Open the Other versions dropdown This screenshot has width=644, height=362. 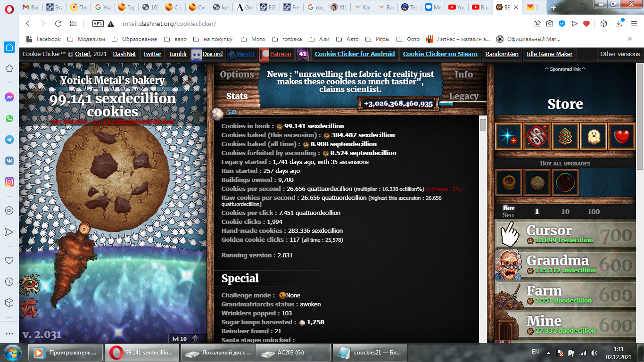[620, 54]
